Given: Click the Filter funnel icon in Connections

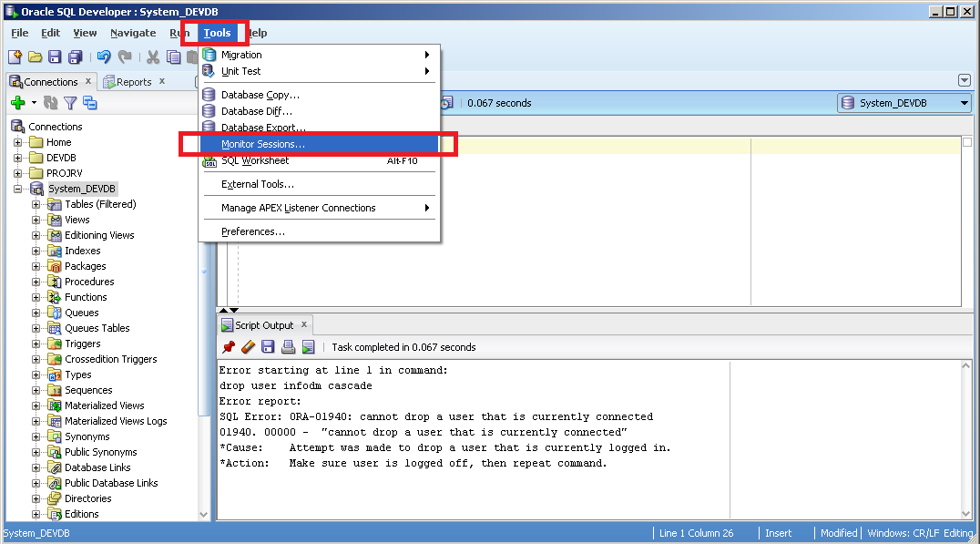Looking at the screenshot, I should [x=71, y=103].
